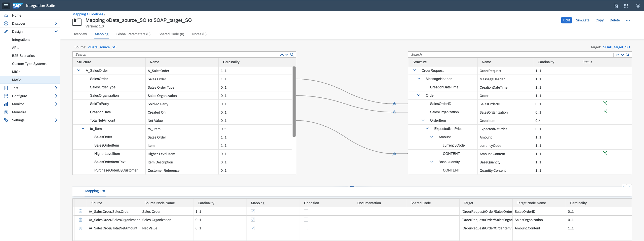Click the source Search input field
The width and height of the screenshot is (644, 241).
[x=175, y=54]
